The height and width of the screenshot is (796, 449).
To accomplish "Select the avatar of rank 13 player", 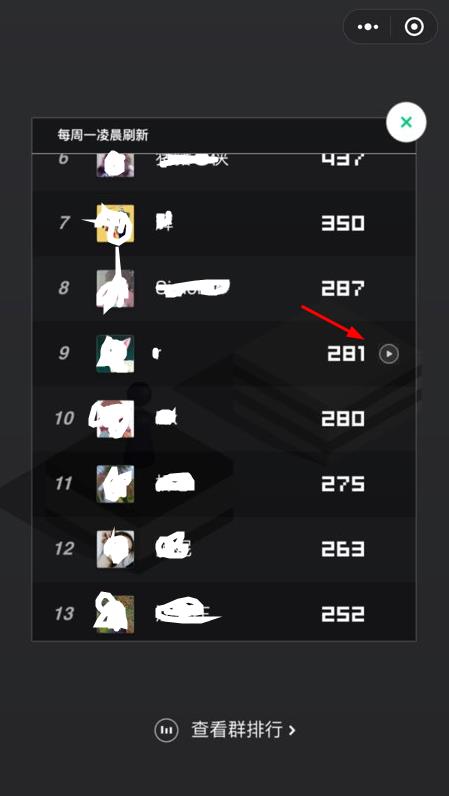I will (x=115, y=614).
